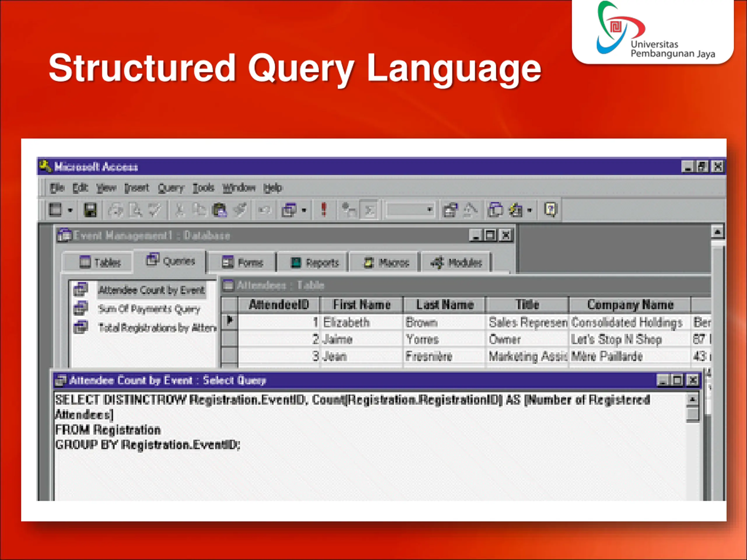This screenshot has width=747, height=560.
Task: Click the SQL editor's vertical scrollbar thumb
Action: [x=692, y=414]
